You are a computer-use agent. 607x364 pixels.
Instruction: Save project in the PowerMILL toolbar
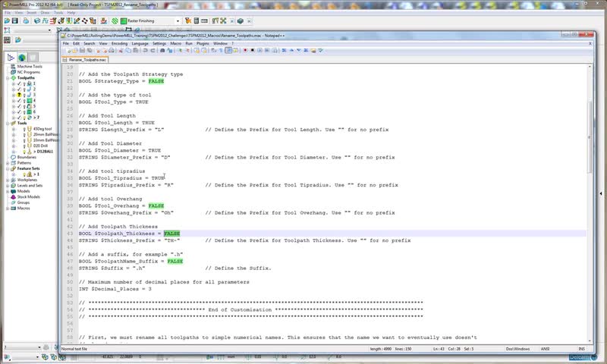coord(15,21)
